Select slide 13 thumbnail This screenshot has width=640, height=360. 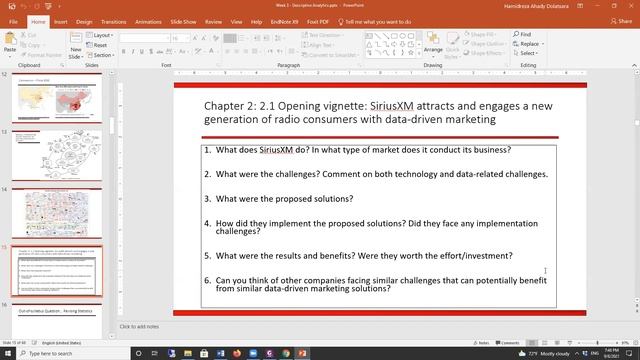point(57,156)
